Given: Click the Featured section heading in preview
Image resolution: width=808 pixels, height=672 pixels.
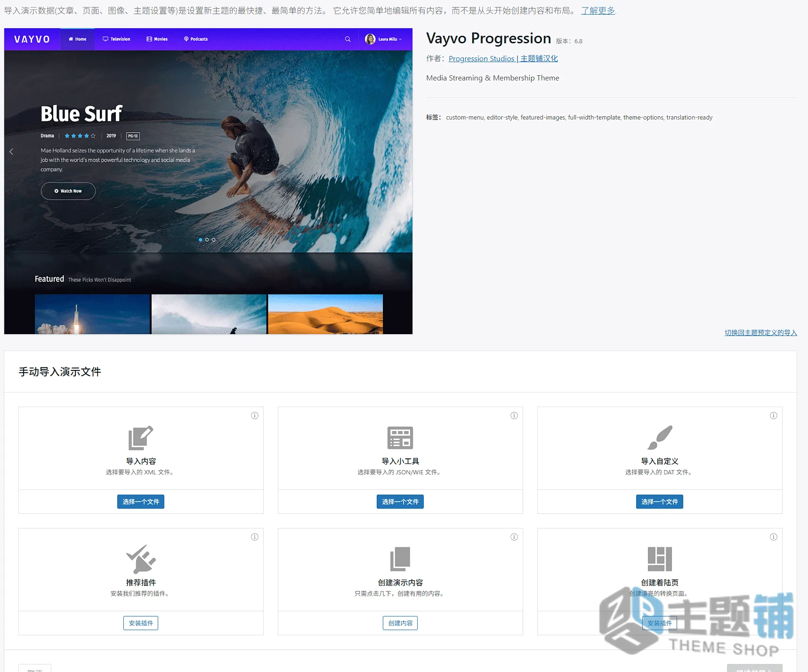Looking at the screenshot, I should [x=49, y=279].
